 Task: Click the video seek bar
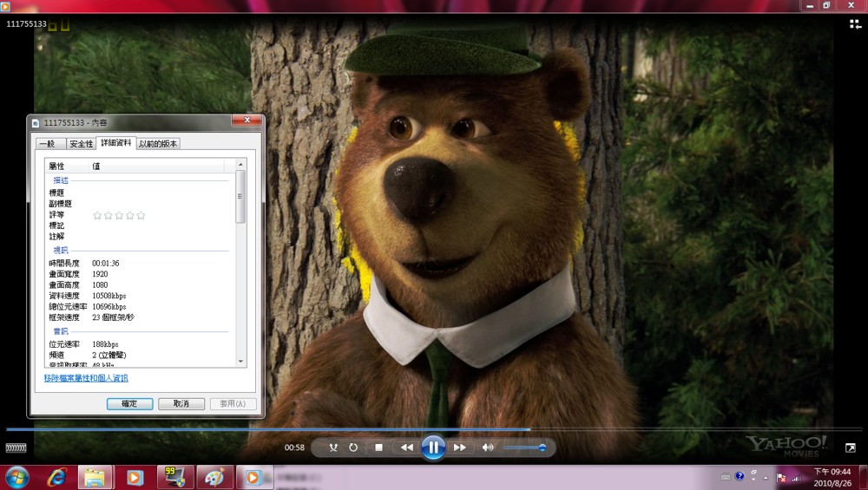click(x=434, y=429)
